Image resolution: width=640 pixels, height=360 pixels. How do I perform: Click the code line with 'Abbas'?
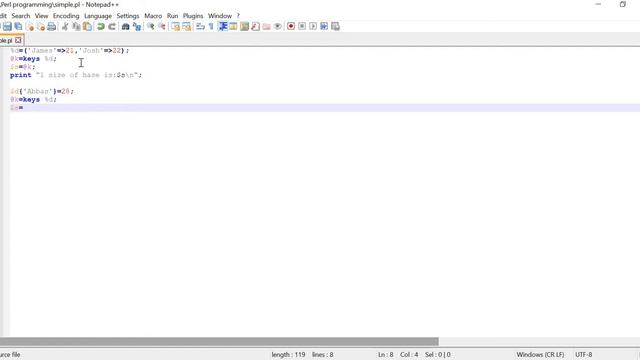click(42, 91)
